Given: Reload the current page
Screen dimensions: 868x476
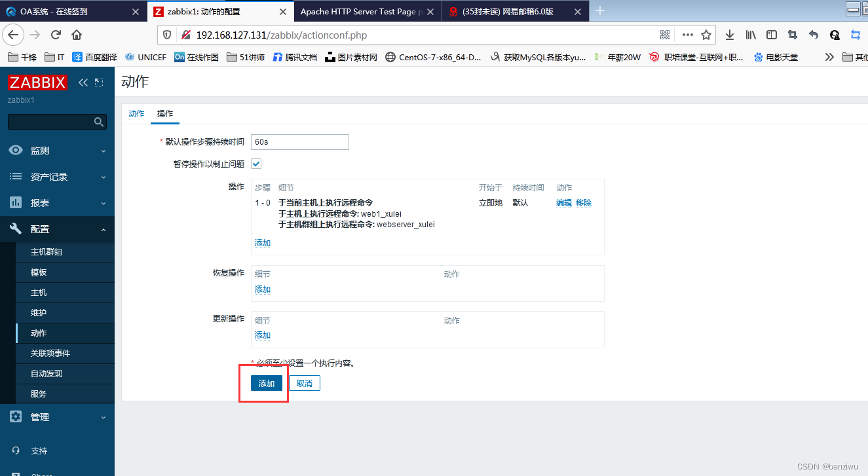Looking at the screenshot, I should click(56, 35).
